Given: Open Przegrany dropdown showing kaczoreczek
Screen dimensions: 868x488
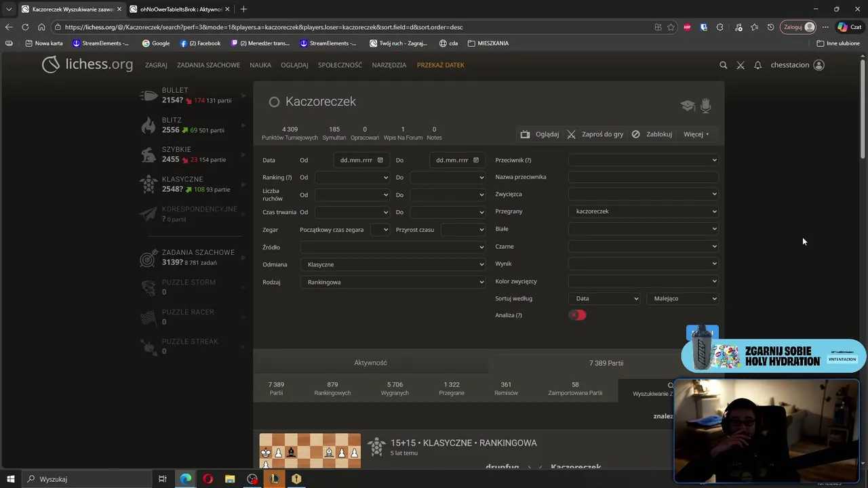Looking at the screenshot, I should [x=643, y=211].
